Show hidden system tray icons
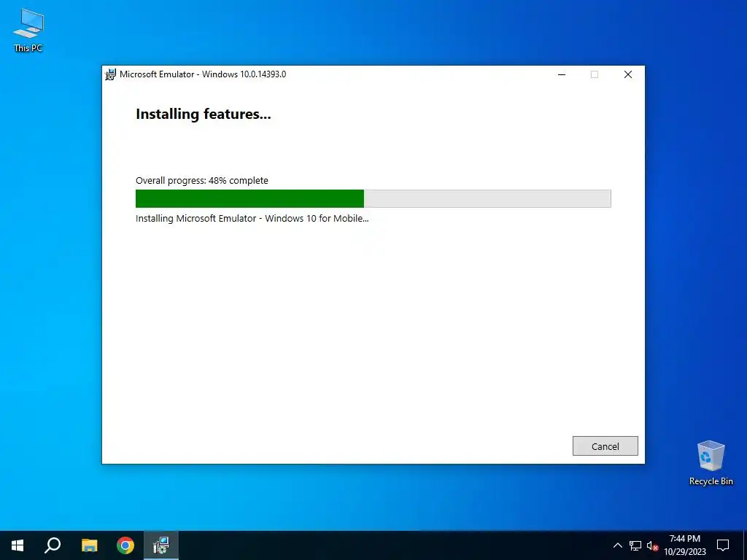This screenshot has width=747, height=560. tap(617, 545)
